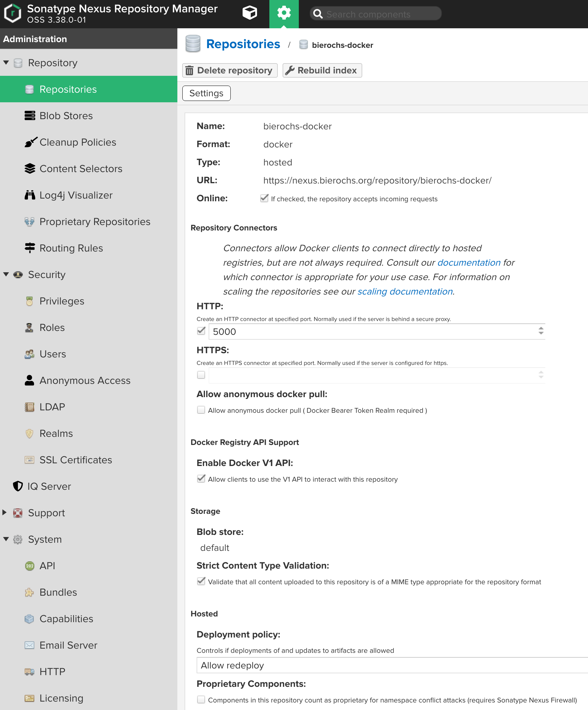Click the Anonymous Access person icon
Image resolution: width=588 pixels, height=710 pixels.
coord(29,380)
